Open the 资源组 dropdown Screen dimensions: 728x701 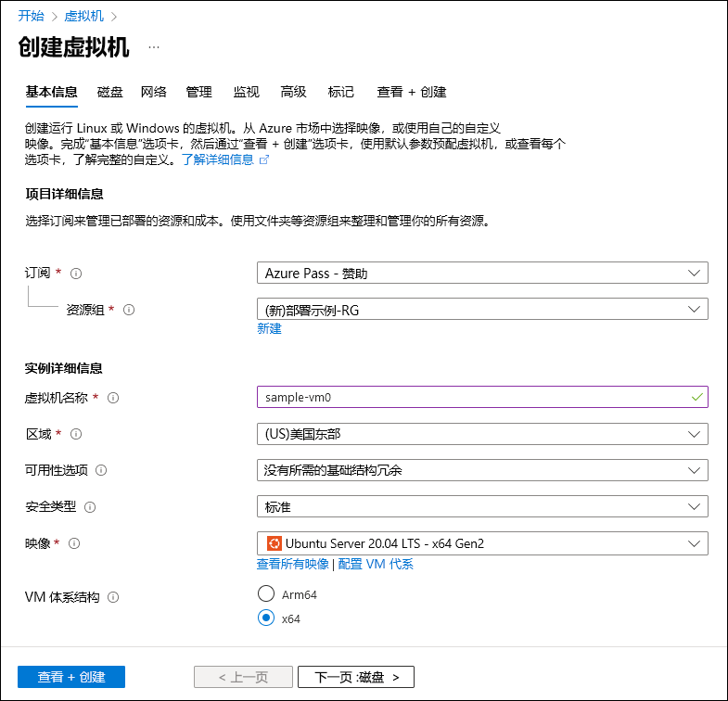482,309
